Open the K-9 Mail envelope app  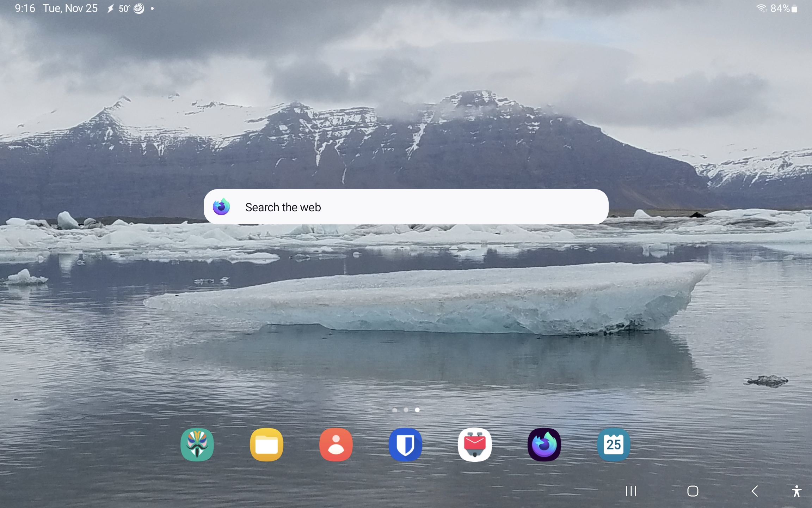[x=475, y=445]
